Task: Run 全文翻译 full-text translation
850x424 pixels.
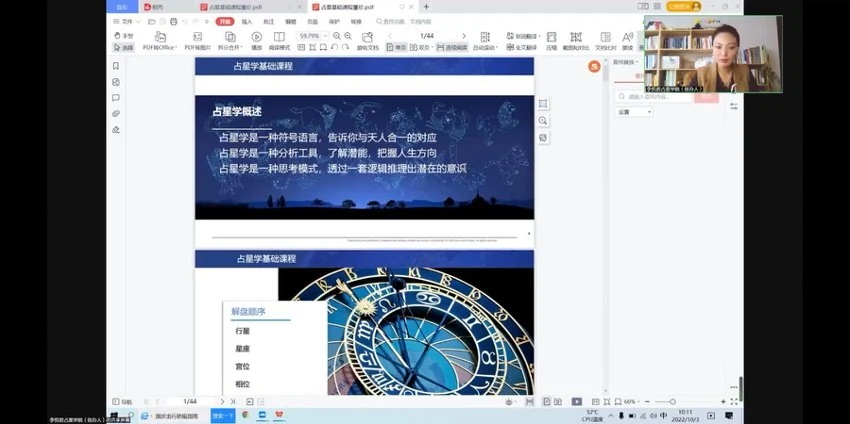Action: point(521,48)
